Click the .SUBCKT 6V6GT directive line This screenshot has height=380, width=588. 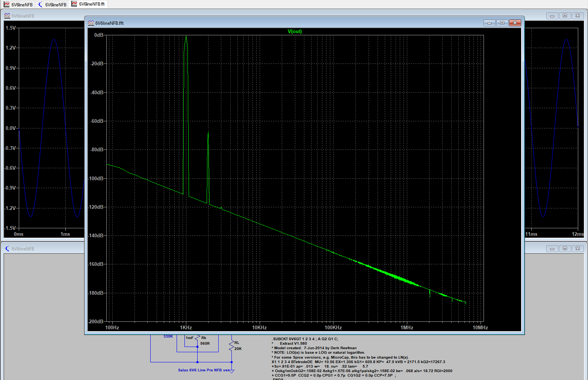pos(305,339)
